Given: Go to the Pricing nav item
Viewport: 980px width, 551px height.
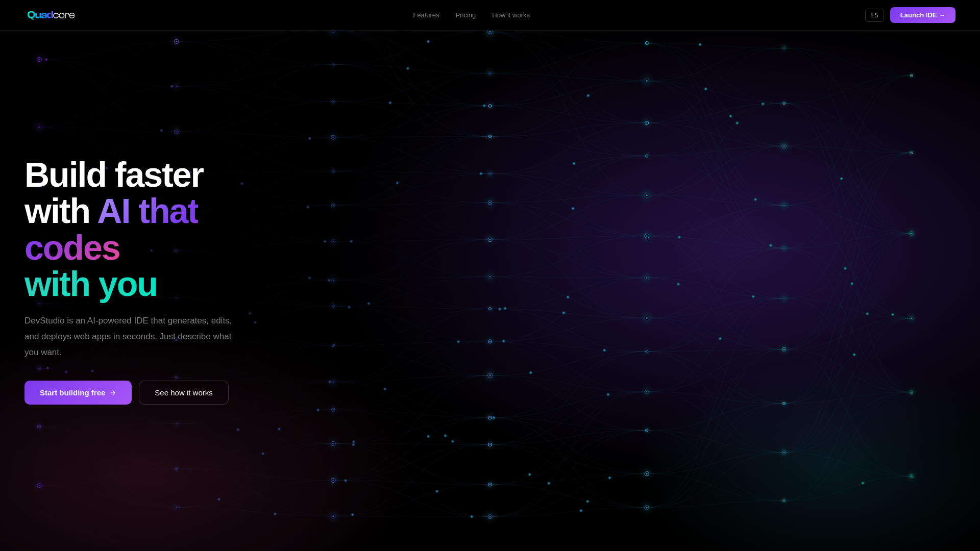Looking at the screenshot, I should pyautogui.click(x=465, y=15).
